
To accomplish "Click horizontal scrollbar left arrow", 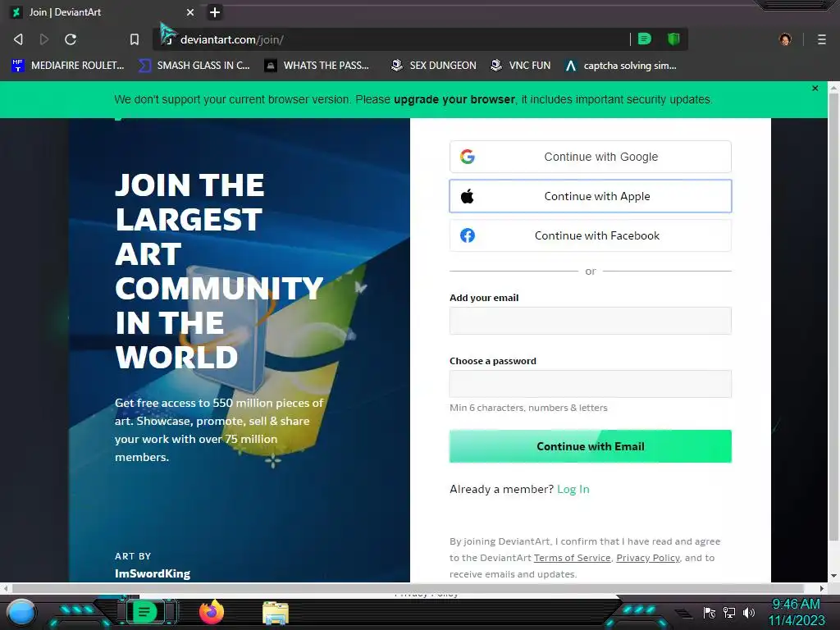I will [x=6, y=588].
